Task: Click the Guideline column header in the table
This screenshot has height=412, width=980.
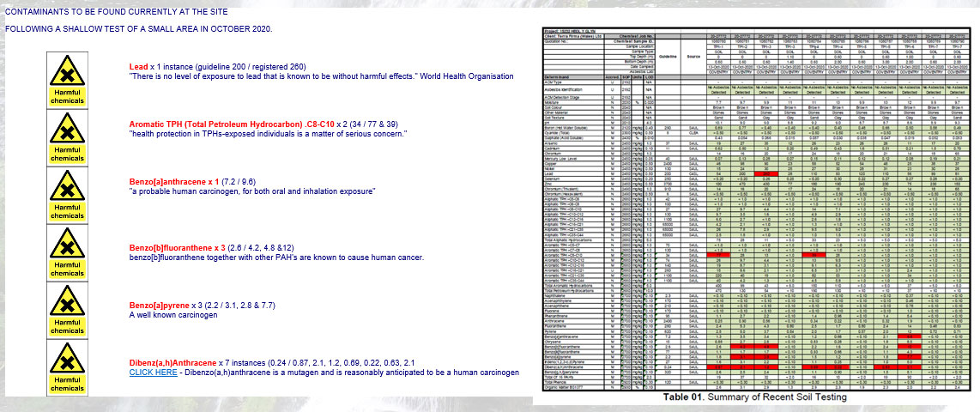Action: tap(668, 57)
